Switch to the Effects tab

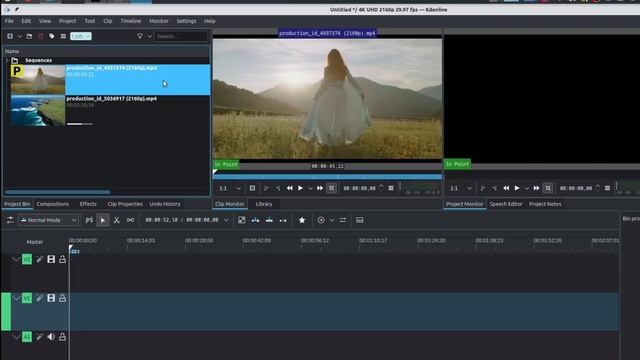pos(88,204)
